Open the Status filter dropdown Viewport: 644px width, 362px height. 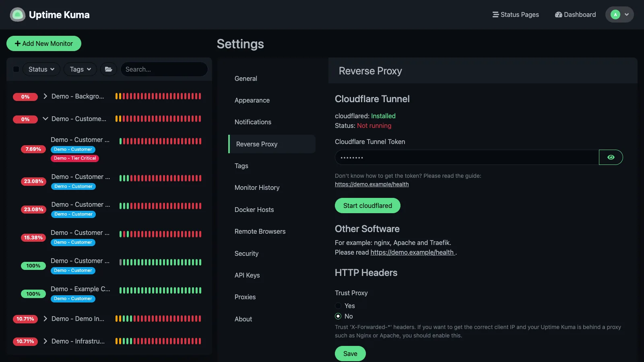[41, 69]
